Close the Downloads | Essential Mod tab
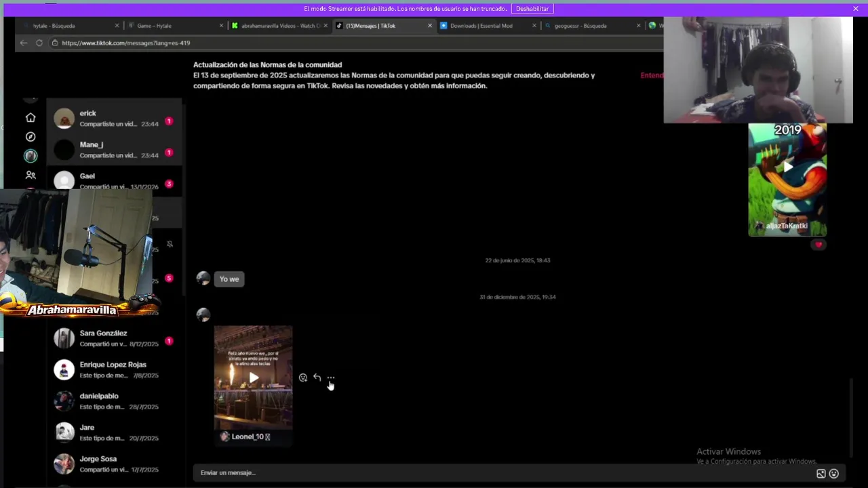This screenshot has width=868, height=488. [534, 26]
